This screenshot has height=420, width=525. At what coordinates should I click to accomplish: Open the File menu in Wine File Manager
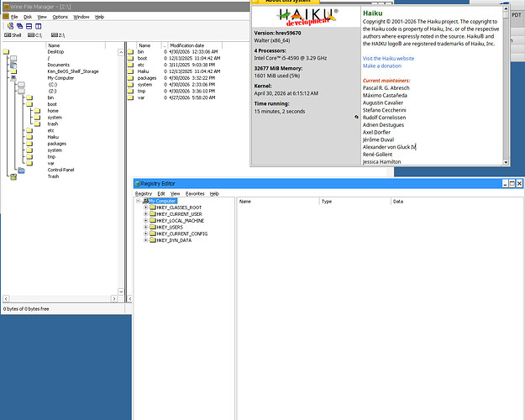coord(14,17)
